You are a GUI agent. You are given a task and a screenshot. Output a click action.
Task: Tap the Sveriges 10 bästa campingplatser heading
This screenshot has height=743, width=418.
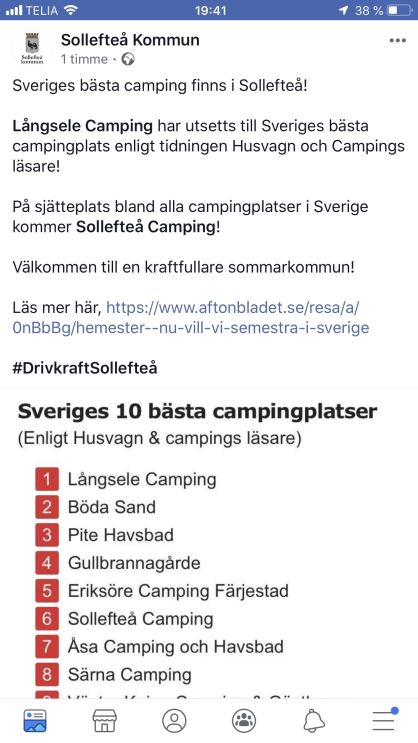tap(197, 412)
